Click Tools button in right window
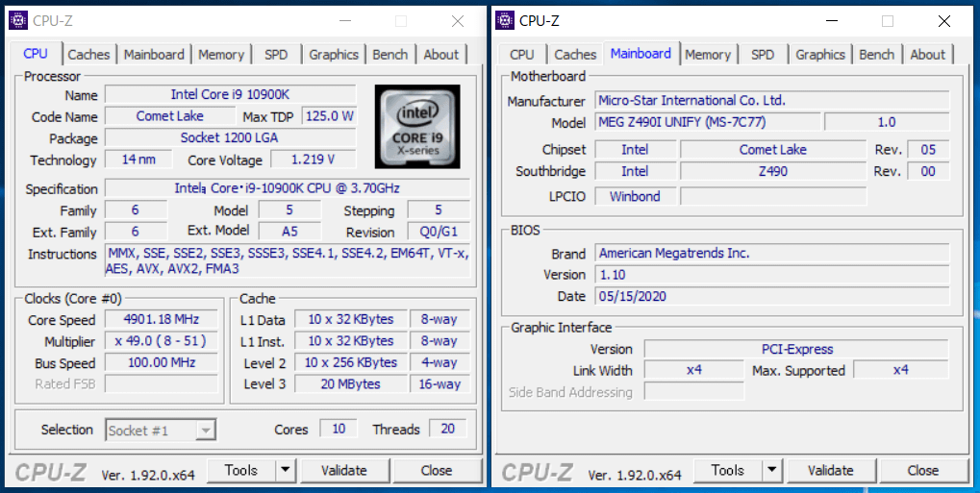980x493 pixels. tap(727, 471)
